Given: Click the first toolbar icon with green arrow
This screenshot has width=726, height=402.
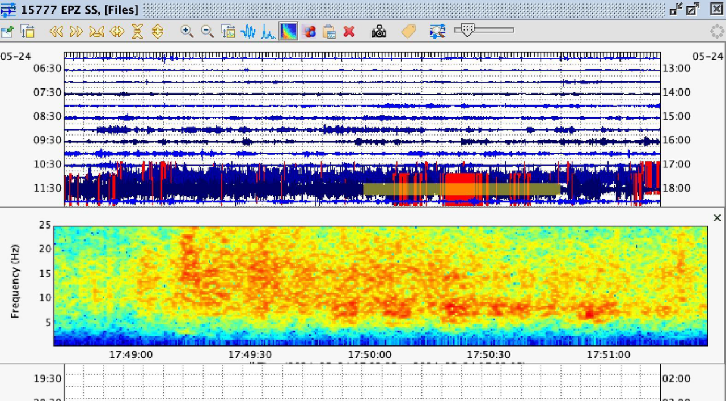Looking at the screenshot, I should tap(7, 31).
